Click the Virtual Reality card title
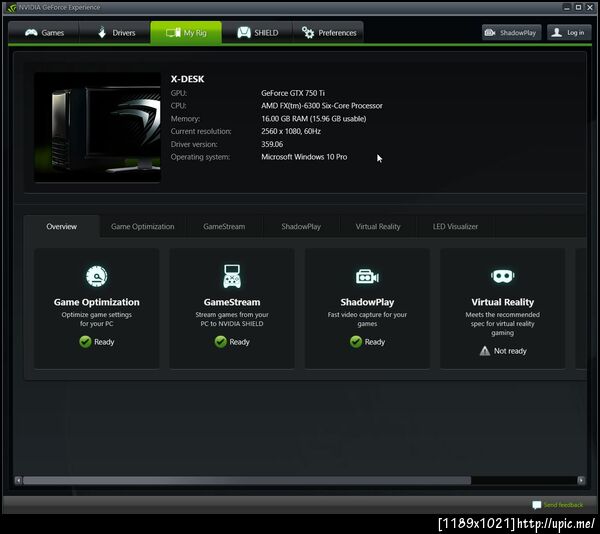Screen dimensions: 600x534 502,302
